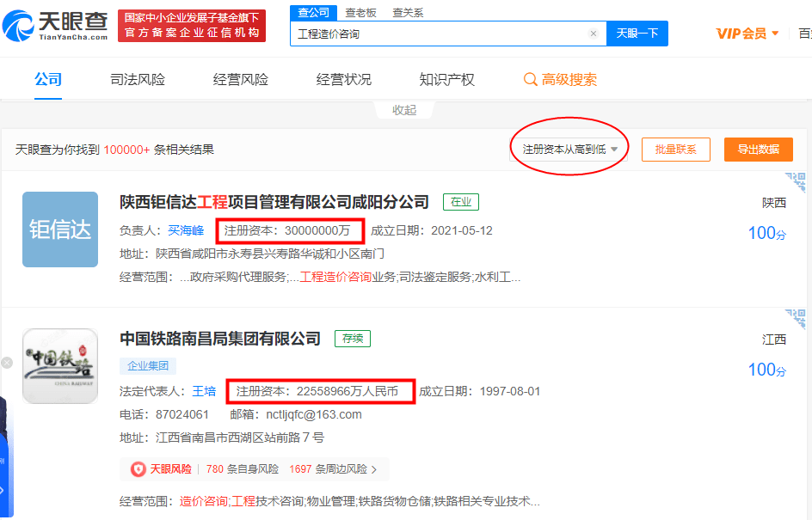Click the 100分 score for 中国铁路南昌局
The width and height of the screenshot is (812, 520).
(767, 370)
